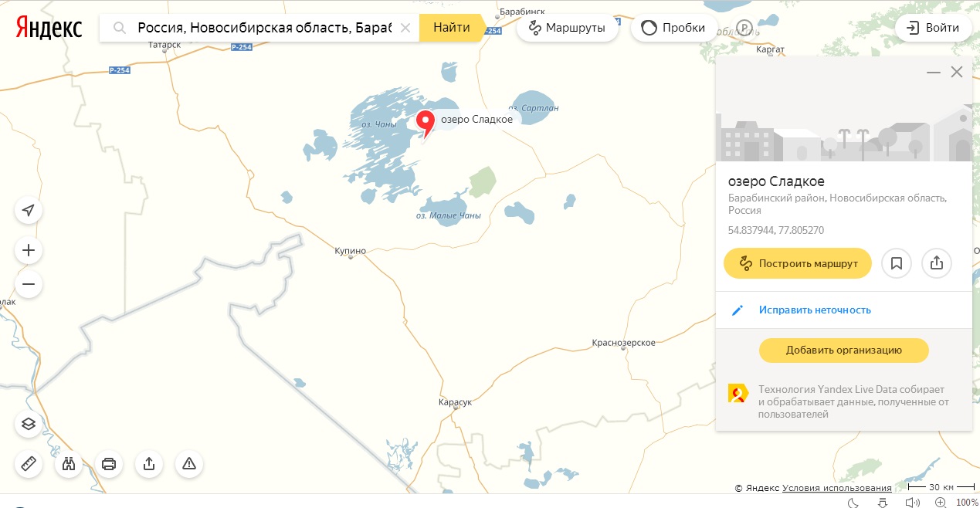Click the browser zoom magnifier icon
The width and height of the screenshot is (980, 508).
[940, 503]
